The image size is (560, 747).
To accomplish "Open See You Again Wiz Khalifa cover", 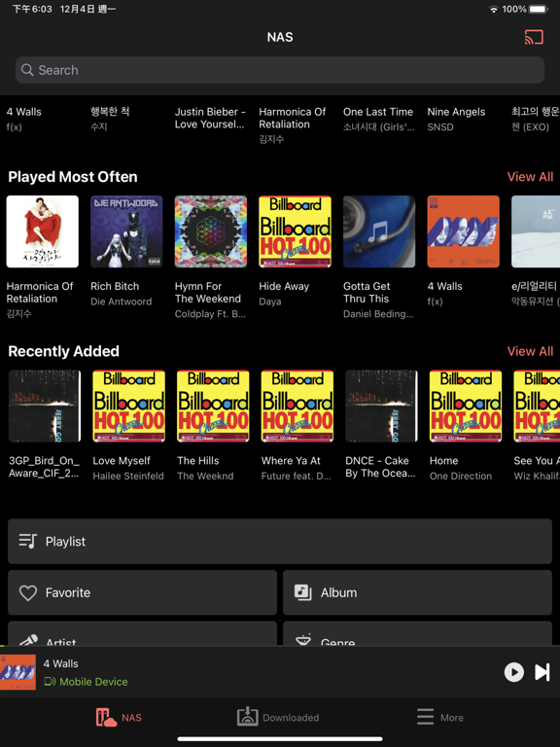I will point(537,406).
